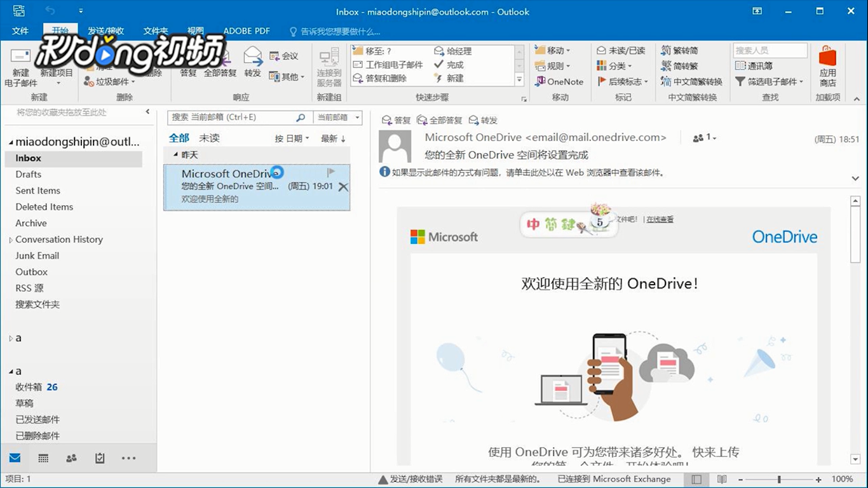Screen dimensions: 868x488
Task: Click the 简转繁 conversion icon
Action: (x=679, y=65)
